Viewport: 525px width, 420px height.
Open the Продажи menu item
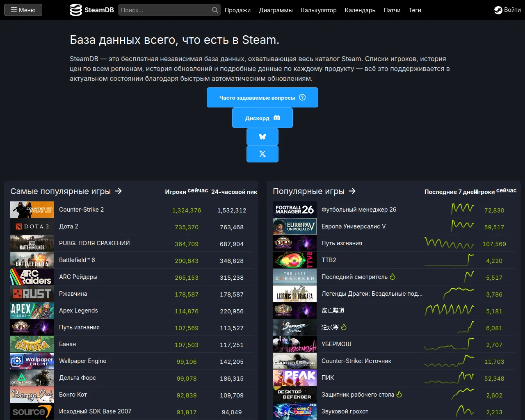click(237, 10)
